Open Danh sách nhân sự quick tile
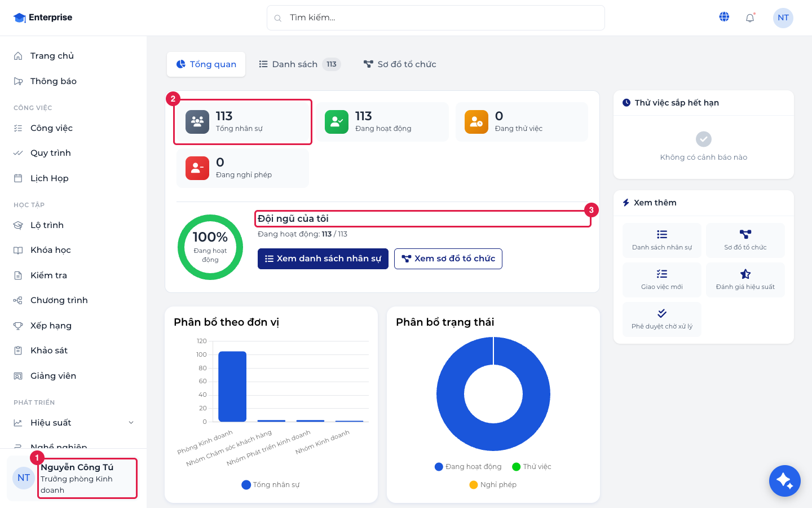The width and height of the screenshot is (812, 508). tap(662, 240)
